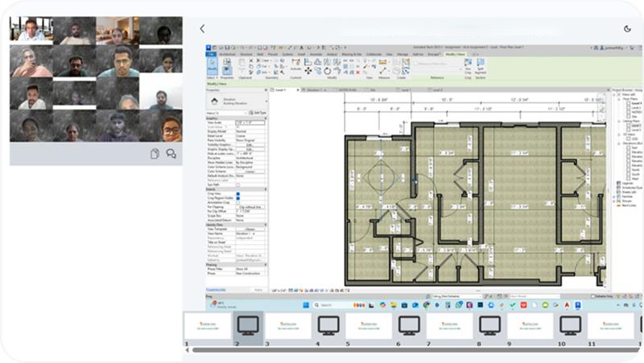
Task: Select South elevation in Project Browser
Action: pyautogui.click(x=635, y=174)
